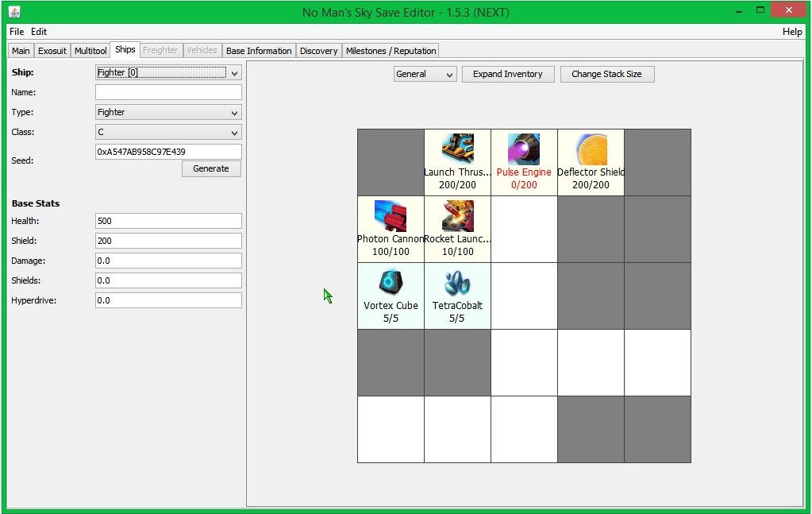Click the Damage input field
812x514 pixels.
click(x=168, y=261)
